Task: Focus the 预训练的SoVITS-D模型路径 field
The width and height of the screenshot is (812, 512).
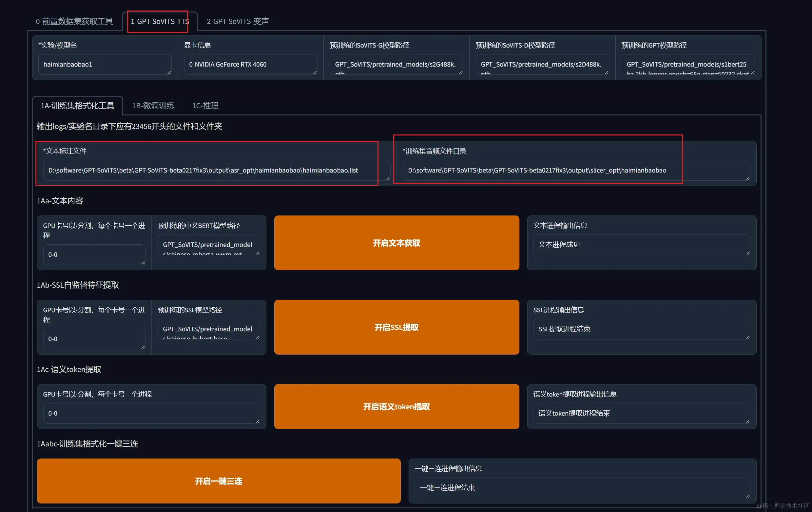Action: pyautogui.click(x=542, y=64)
